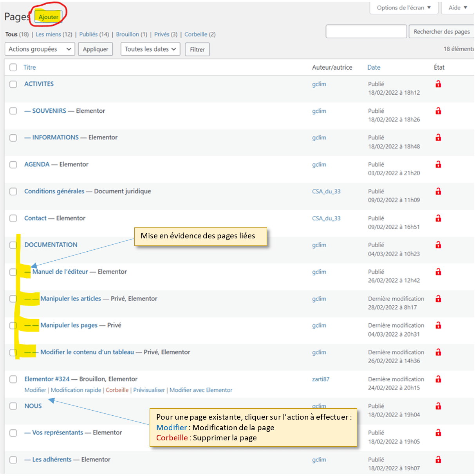475x476 pixels.
Task: Open the Actions groupées dropdown
Action: (40, 49)
